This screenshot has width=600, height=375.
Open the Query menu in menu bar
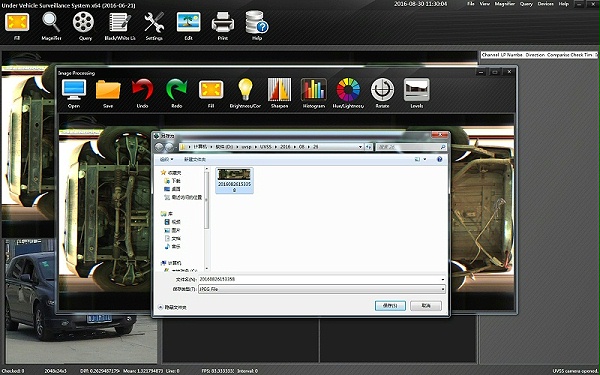526,4
